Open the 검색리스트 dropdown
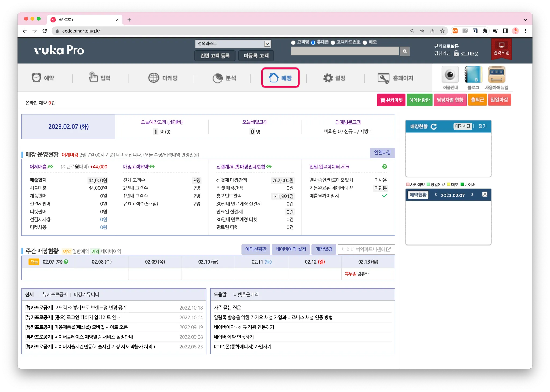The width and height of the screenshot is (550, 392). coord(233,44)
